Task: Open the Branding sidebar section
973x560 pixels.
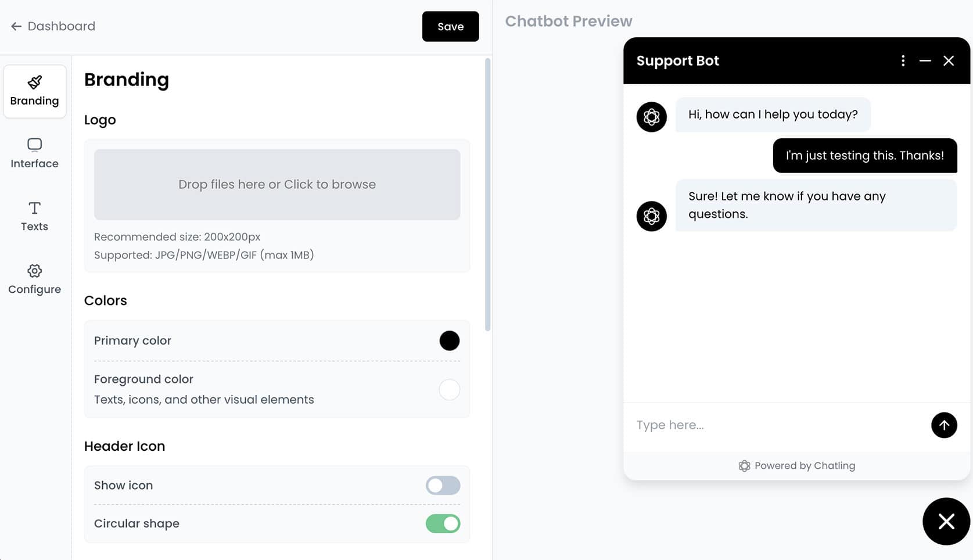Action: (35, 92)
